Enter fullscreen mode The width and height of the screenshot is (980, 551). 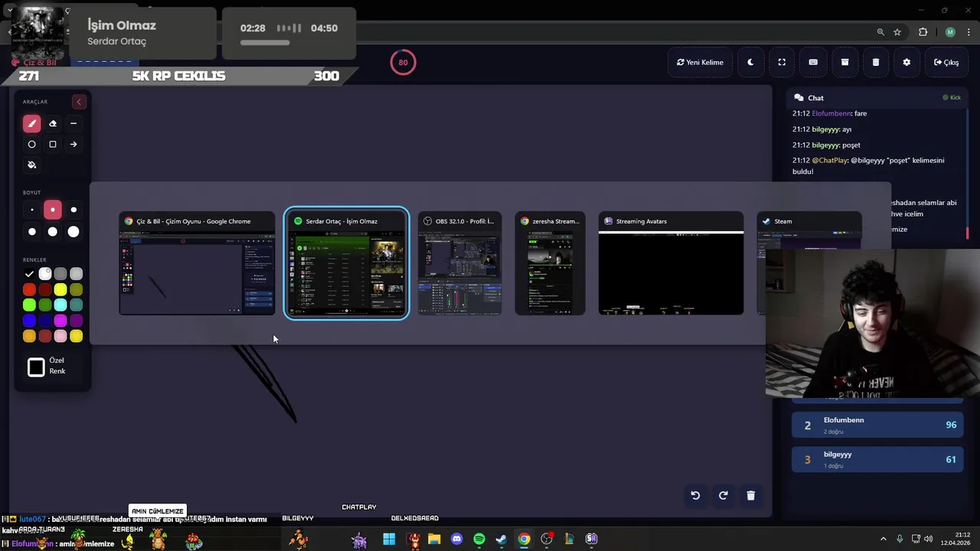click(782, 62)
